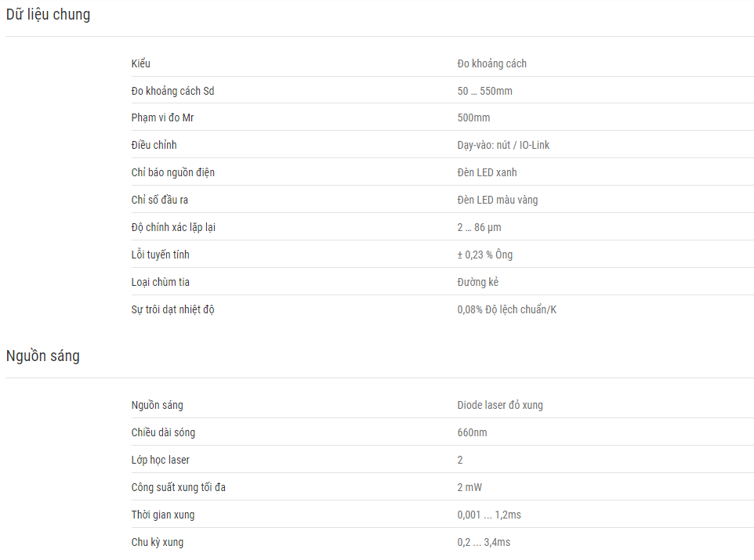The height and width of the screenshot is (560, 754).
Task: Click the 'Độ chính xác lặp lại' label
Action: [173, 227]
